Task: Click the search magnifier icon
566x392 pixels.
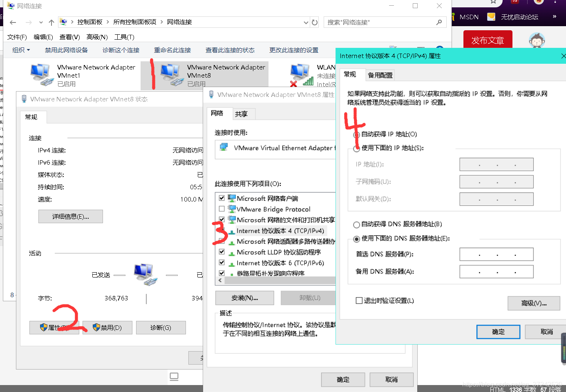Action: 439,22
